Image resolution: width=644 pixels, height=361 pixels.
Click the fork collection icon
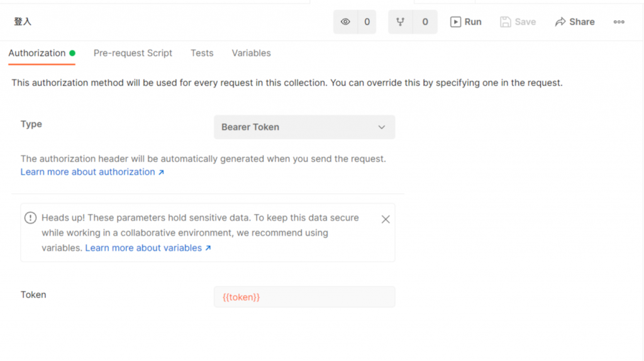tap(400, 22)
